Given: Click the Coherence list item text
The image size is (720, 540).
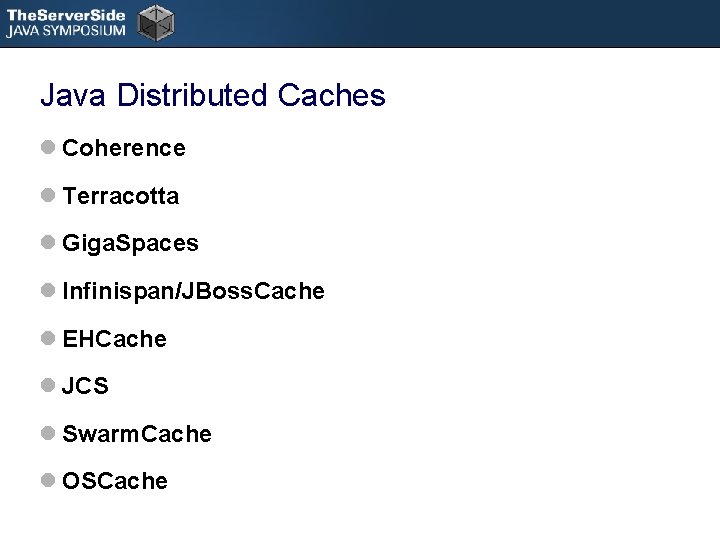Looking at the screenshot, I should [x=124, y=148].
